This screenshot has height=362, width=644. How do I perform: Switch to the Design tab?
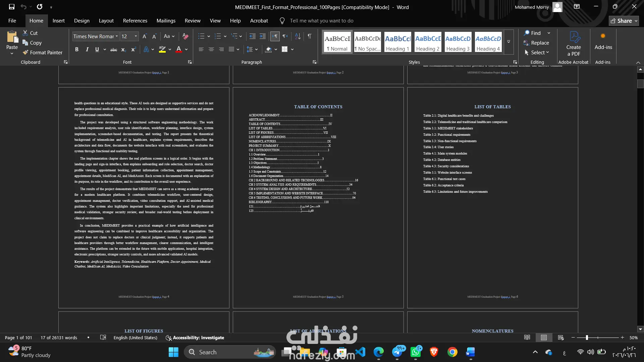tap(82, 21)
